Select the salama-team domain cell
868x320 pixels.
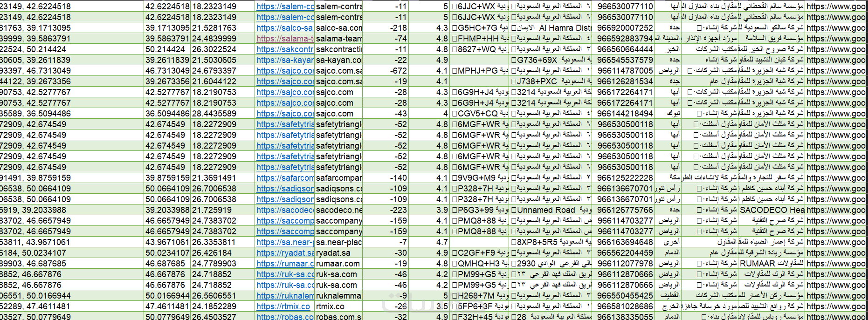[339, 39]
